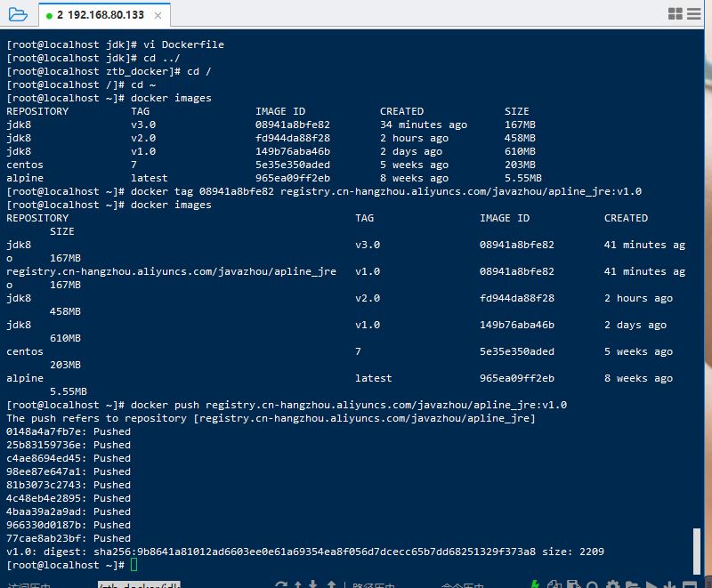Click the sha256 digest string

(315, 552)
